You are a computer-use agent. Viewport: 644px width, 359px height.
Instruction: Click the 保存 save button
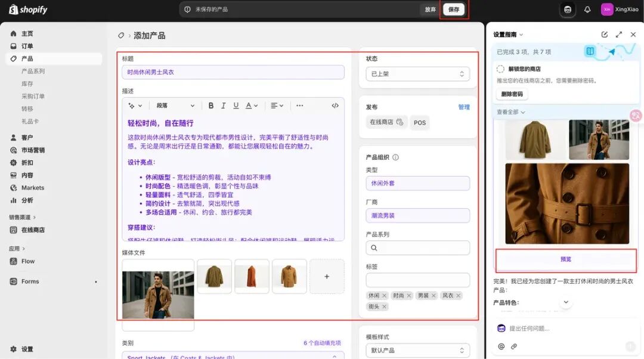coord(454,10)
